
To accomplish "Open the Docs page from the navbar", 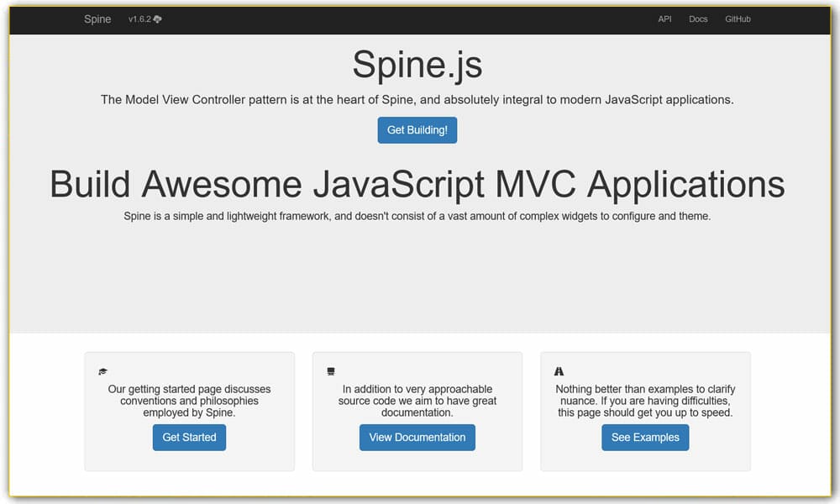I will [x=698, y=18].
